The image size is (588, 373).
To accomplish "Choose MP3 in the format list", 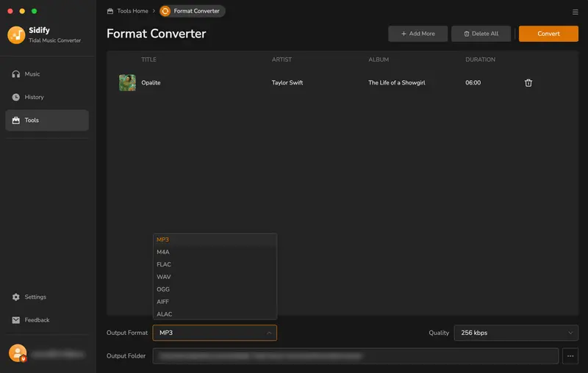I will (x=215, y=239).
